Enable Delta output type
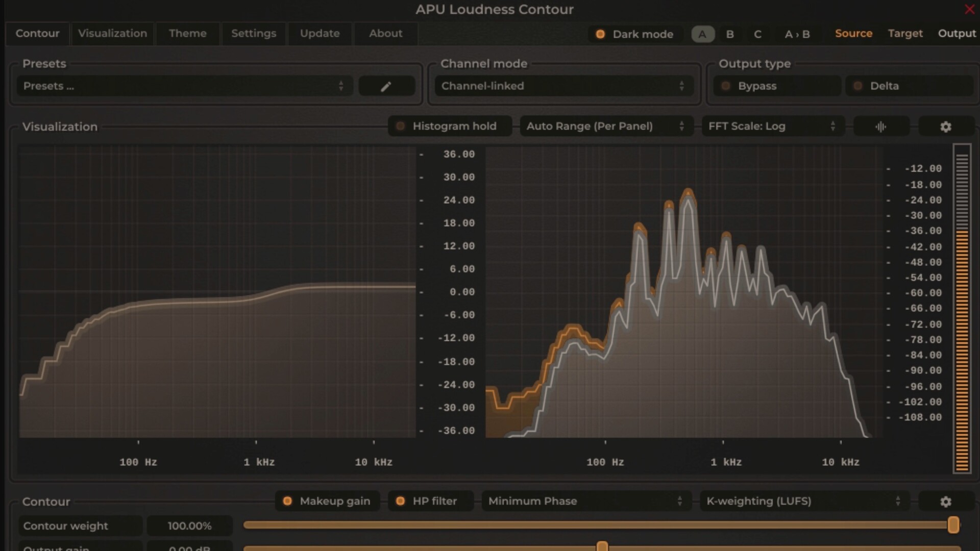Screen dimensions: 980x551 (x=910, y=86)
